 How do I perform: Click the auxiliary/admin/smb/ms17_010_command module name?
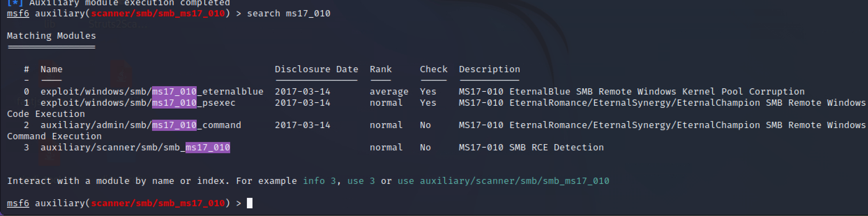coord(141,125)
